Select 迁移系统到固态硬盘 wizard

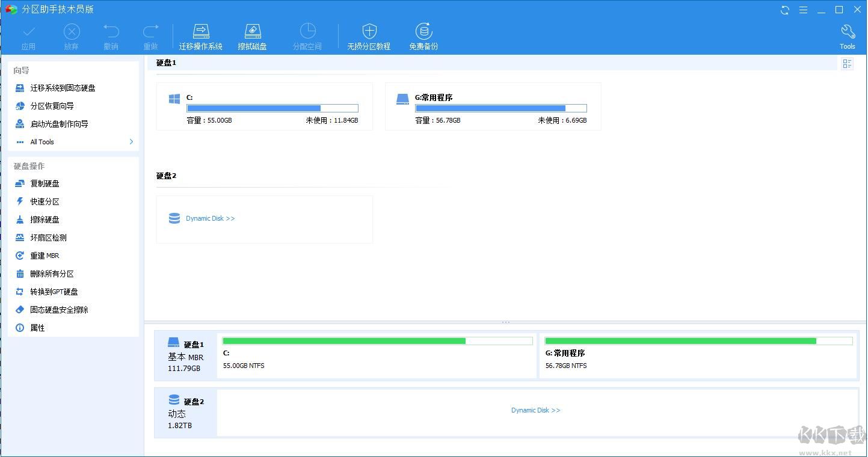point(63,88)
